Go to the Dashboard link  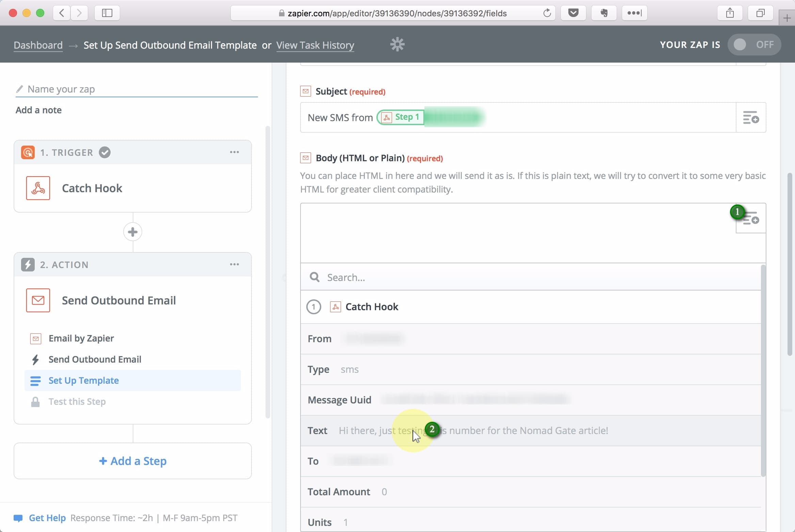[x=38, y=45]
